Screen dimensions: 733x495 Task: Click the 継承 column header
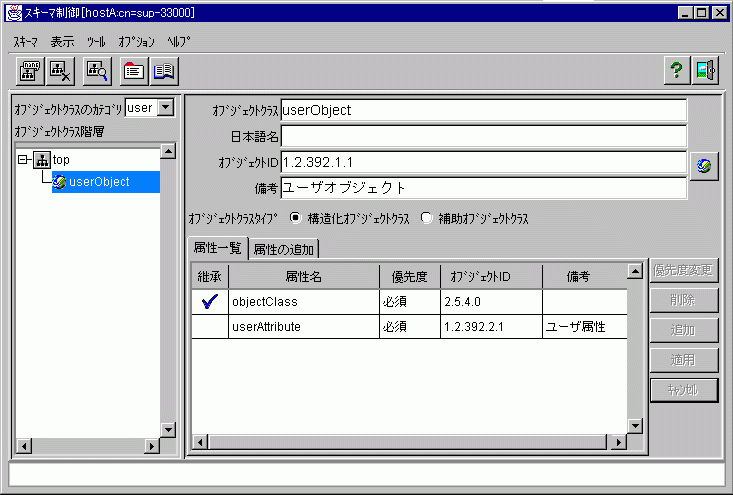[x=210, y=277]
